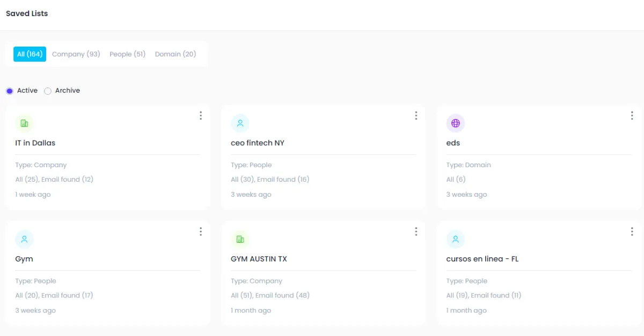Click "All (19), Email found (11)" text
Image resolution: width=644 pixels, height=336 pixels.
click(x=484, y=295)
